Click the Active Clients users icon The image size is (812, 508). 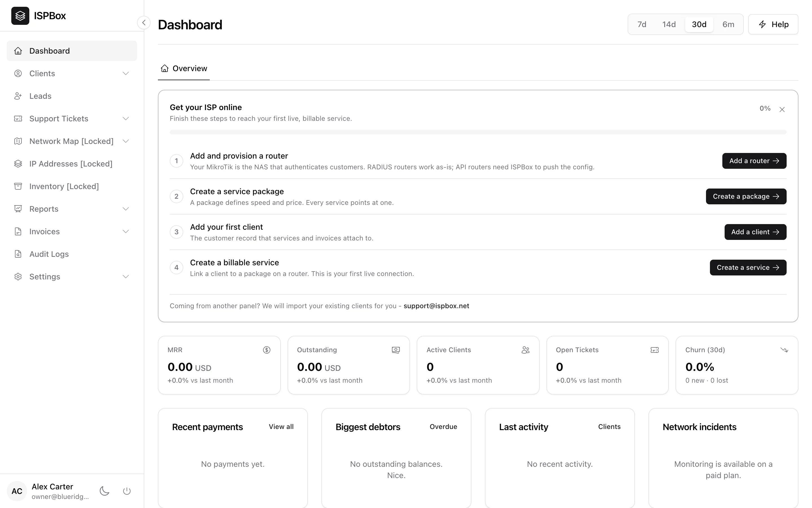pos(526,350)
